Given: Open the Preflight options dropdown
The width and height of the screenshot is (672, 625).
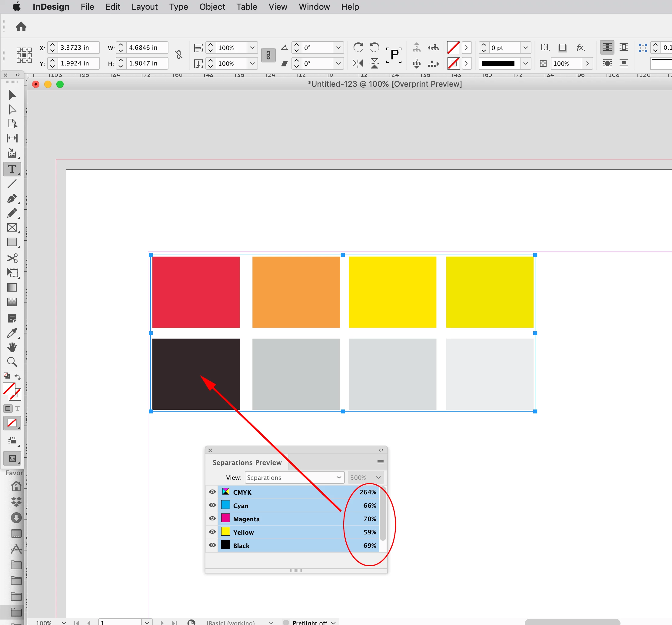Looking at the screenshot, I should [x=333, y=622].
